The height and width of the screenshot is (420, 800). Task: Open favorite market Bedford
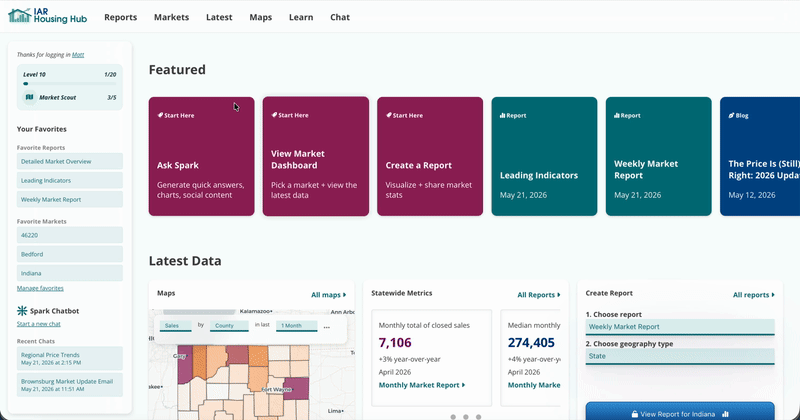[x=69, y=254]
